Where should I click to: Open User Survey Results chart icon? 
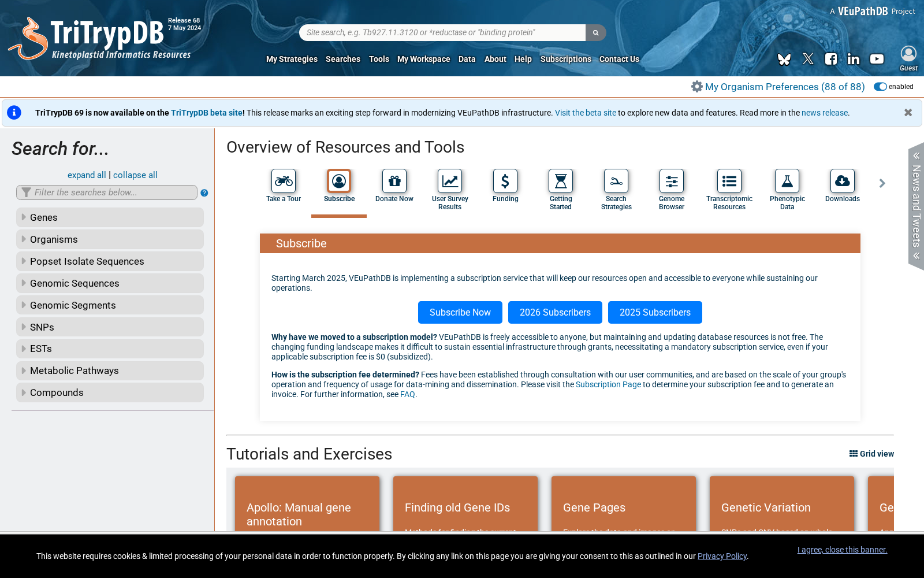(x=450, y=181)
